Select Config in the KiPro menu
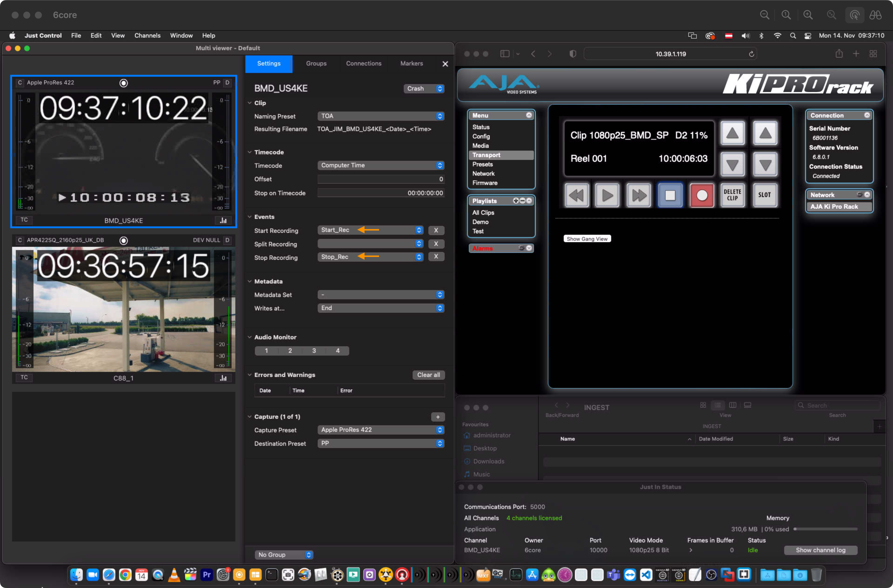Viewport: 893px width, 588px height. coord(481,137)
